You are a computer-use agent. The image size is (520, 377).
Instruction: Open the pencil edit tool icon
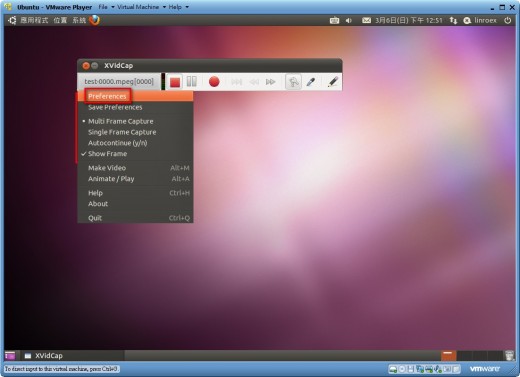pos(333,82)
